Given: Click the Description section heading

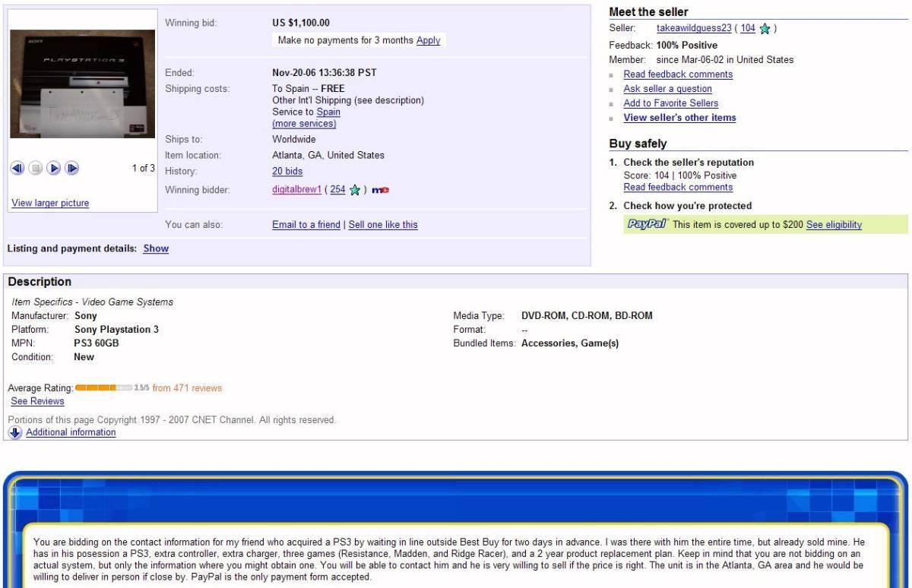Looking at the screenshot, I should click(40, 282).
